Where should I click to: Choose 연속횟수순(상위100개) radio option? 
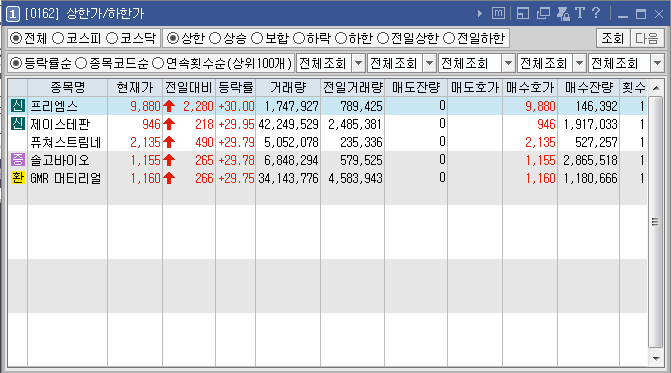(x=158, y=64)
